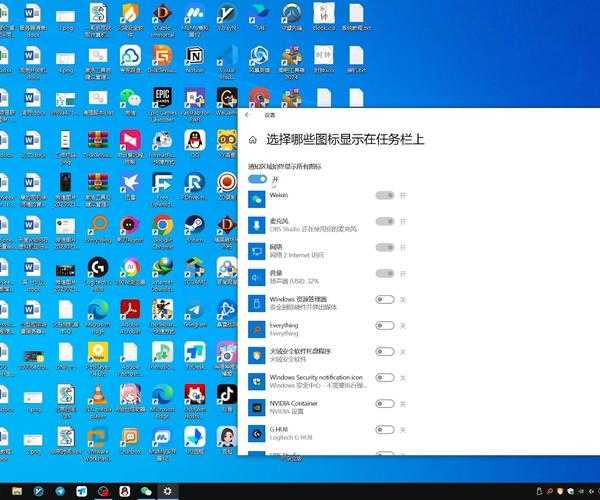Click the Everything row icon in Settings

[256, 329]
